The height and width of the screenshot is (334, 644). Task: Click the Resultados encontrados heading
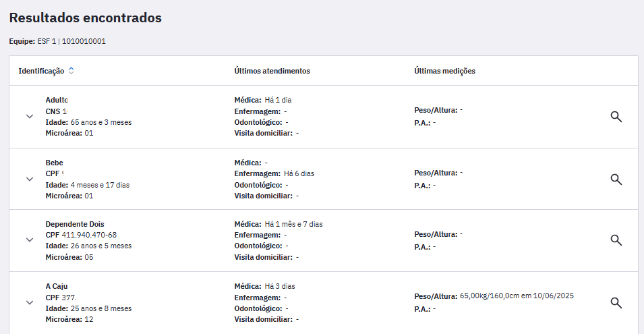tap(85, 18)
